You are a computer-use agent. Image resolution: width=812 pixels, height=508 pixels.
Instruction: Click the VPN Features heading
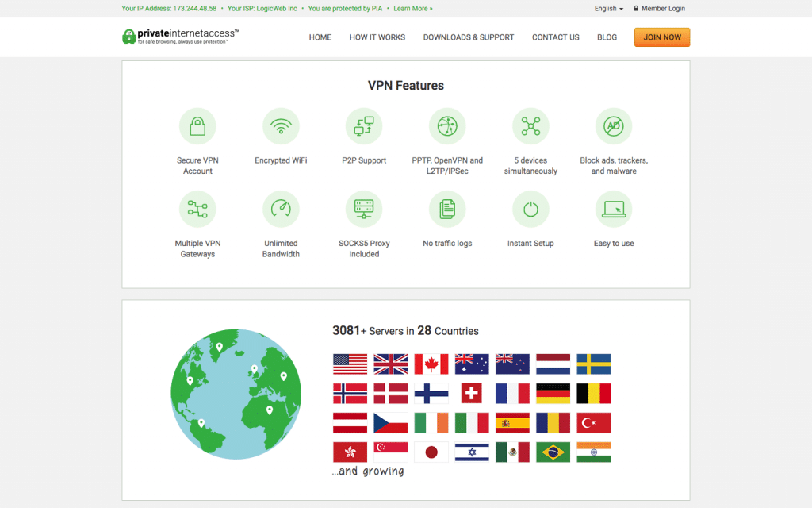[405, 86]
